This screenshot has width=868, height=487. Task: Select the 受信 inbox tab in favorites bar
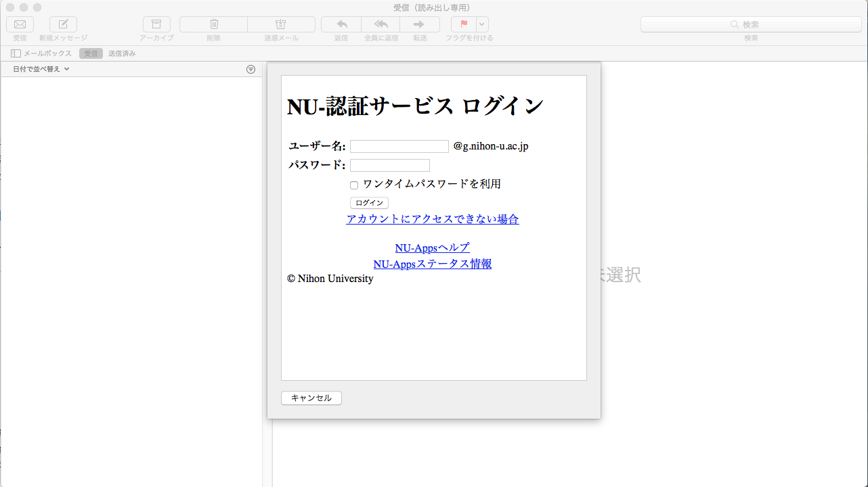91,53
